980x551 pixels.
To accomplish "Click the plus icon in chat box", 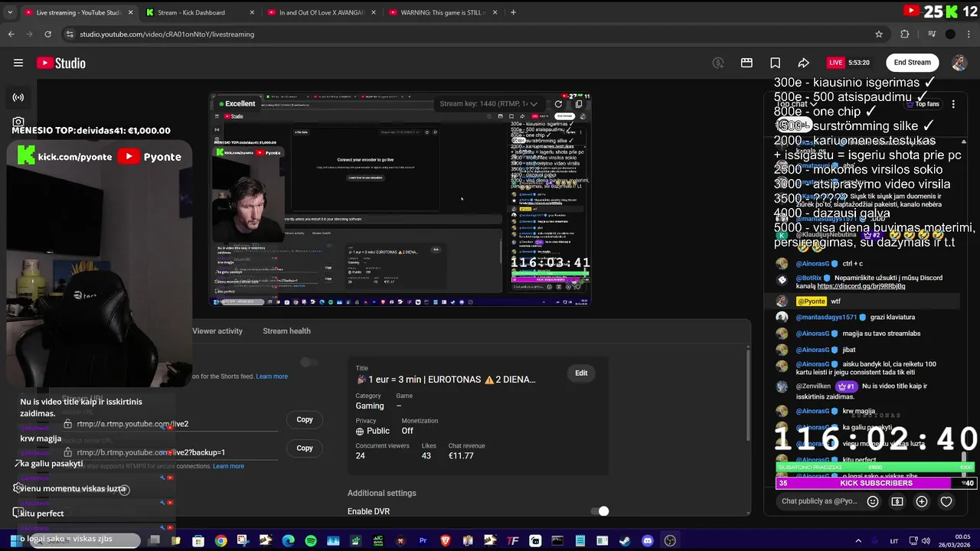I will pyautogui.click(x=922, y=501).
